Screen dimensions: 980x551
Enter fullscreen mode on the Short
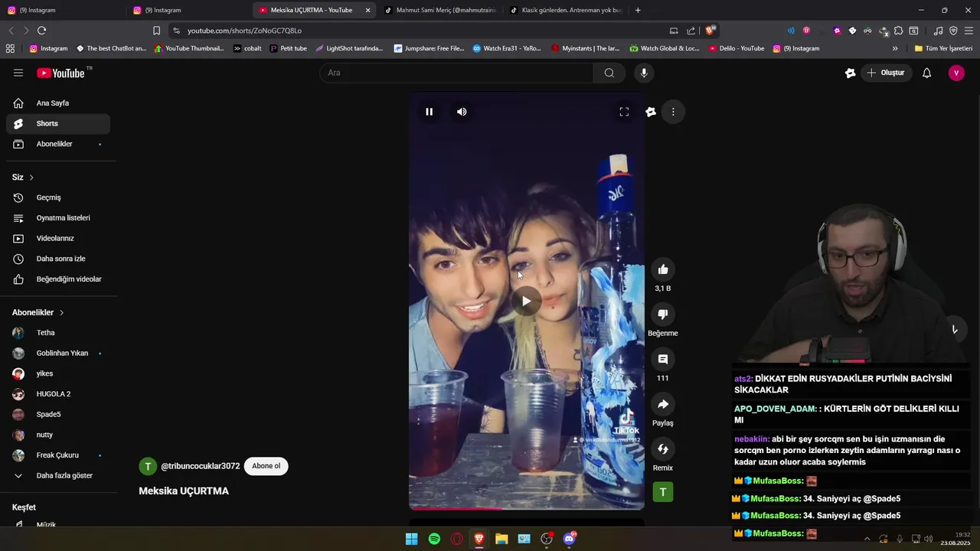[x=624, y=112]
